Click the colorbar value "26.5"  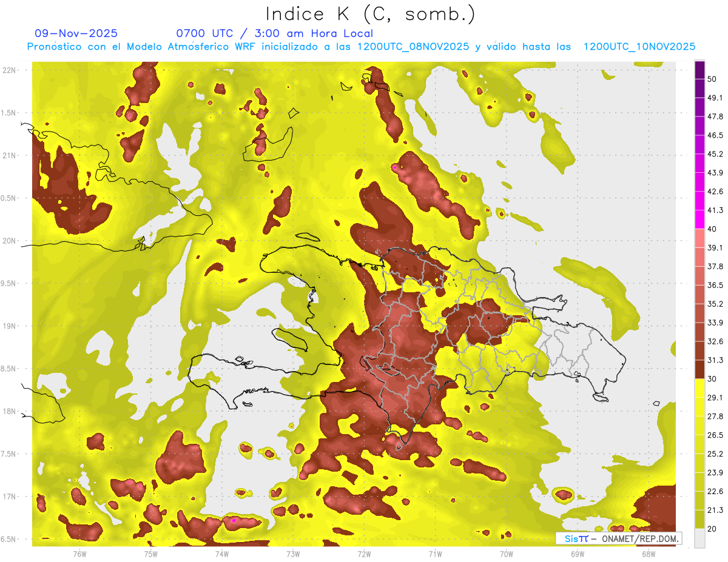coord(715,435)
